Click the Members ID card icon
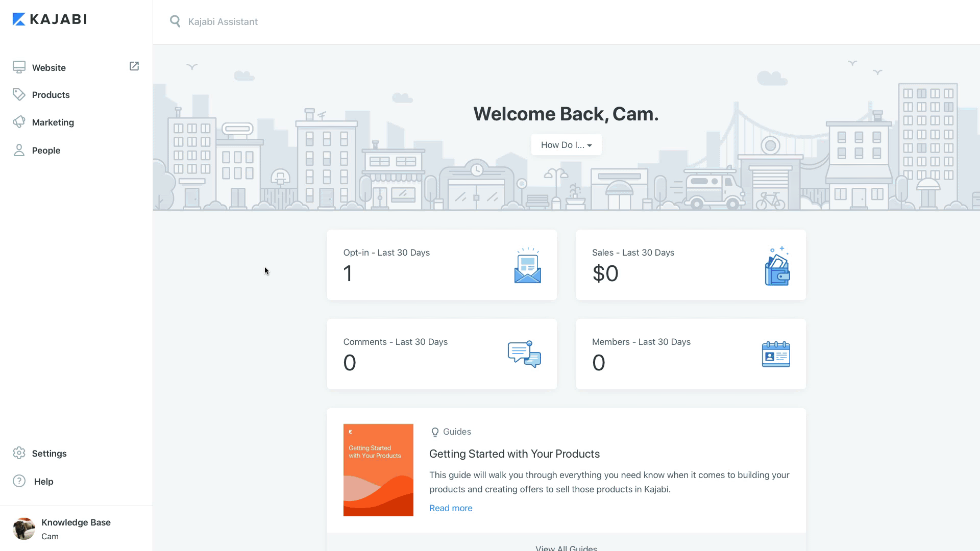The image size is (980, 551). [x=775, y=354]
